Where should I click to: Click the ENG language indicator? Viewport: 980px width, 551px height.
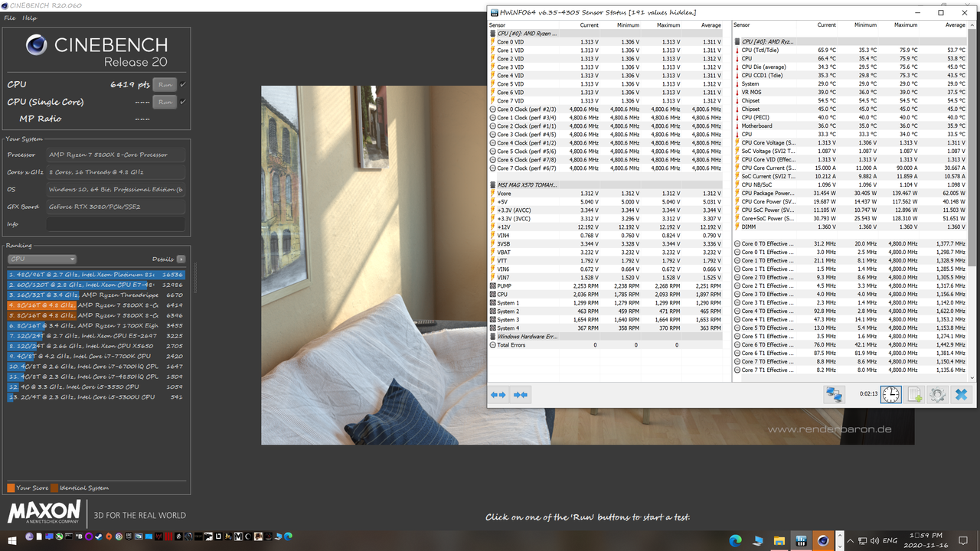click(x=891, y=540)
